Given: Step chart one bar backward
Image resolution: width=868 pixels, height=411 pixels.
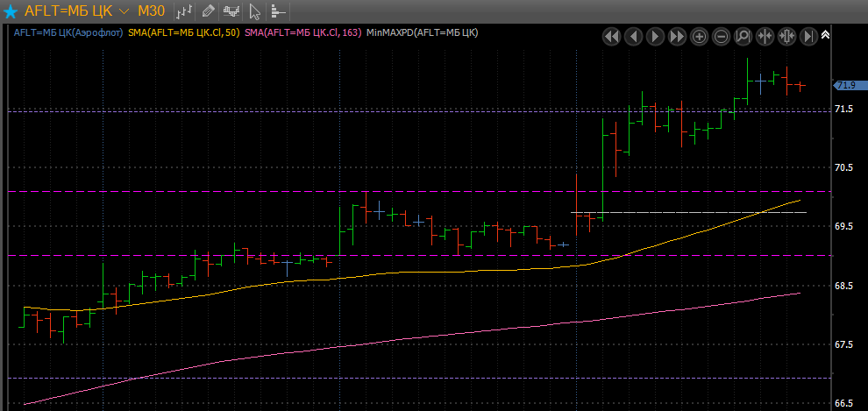Looking at the screenshot, I should coord(633,36).
